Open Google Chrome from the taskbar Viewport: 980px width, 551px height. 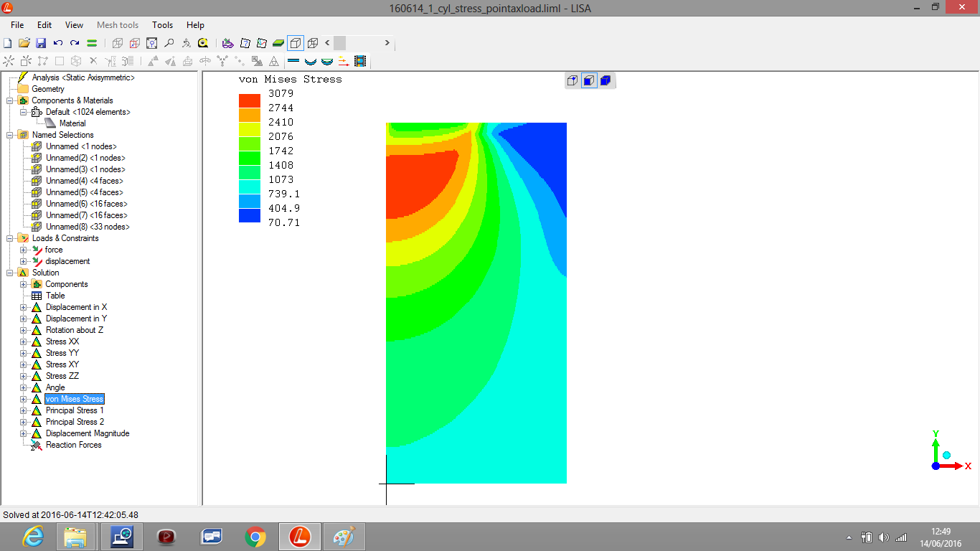255,537
